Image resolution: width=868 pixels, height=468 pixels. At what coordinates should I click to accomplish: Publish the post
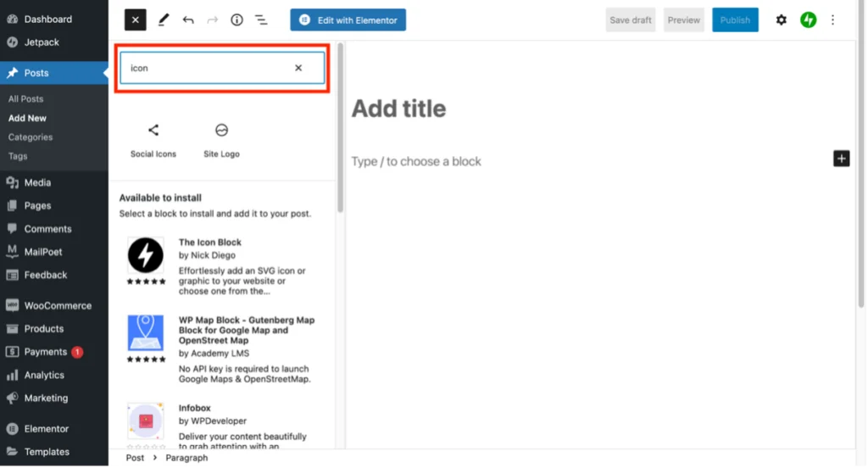[x=735, y=20]
